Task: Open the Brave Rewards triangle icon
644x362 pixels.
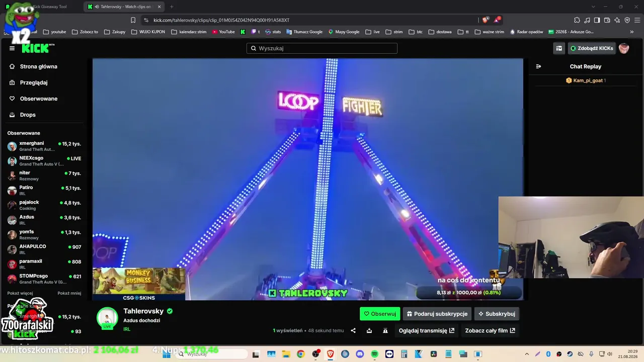Action: 497,20
